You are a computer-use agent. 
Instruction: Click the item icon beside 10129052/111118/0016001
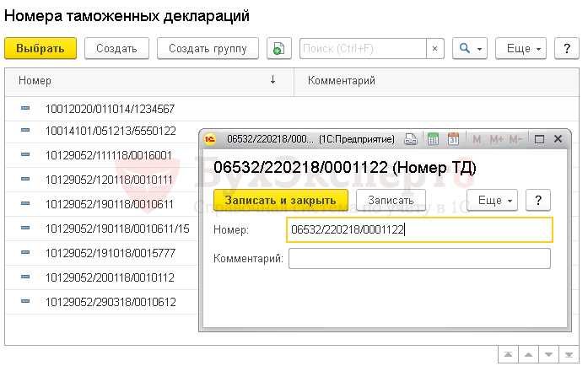25,154
